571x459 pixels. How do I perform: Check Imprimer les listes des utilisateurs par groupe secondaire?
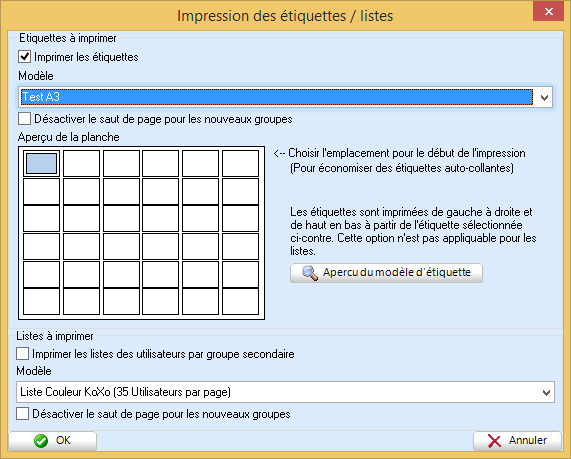(23, 354)
